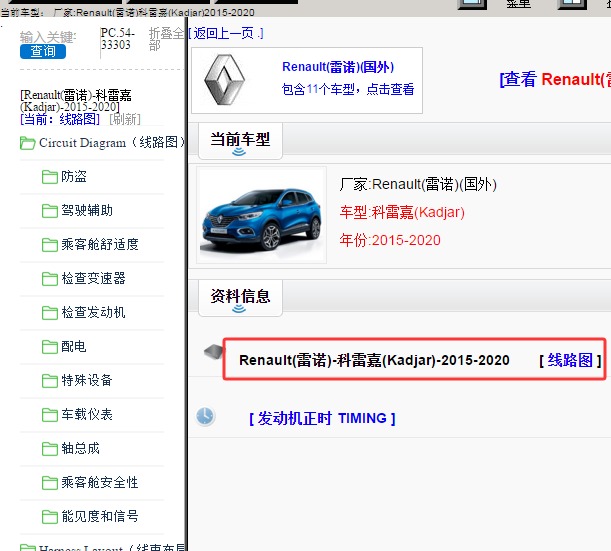Open the 乘客舱舒适度 tree folder

(100, 244)
